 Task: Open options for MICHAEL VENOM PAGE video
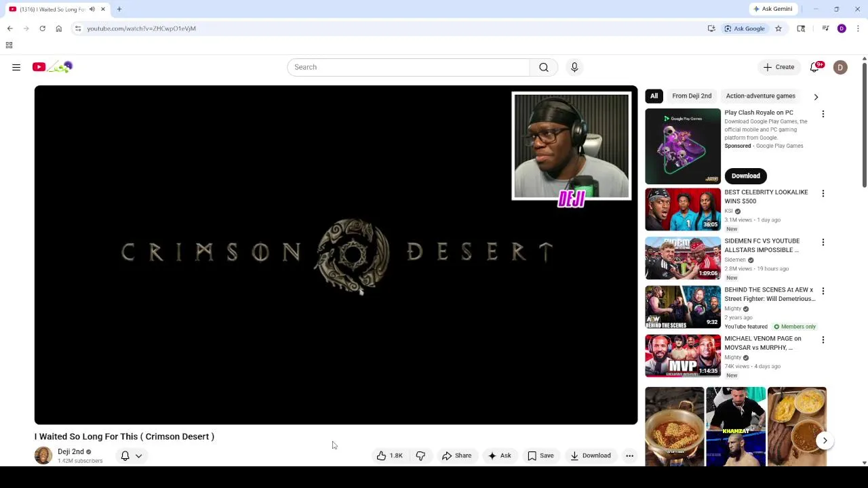point(823,340)
